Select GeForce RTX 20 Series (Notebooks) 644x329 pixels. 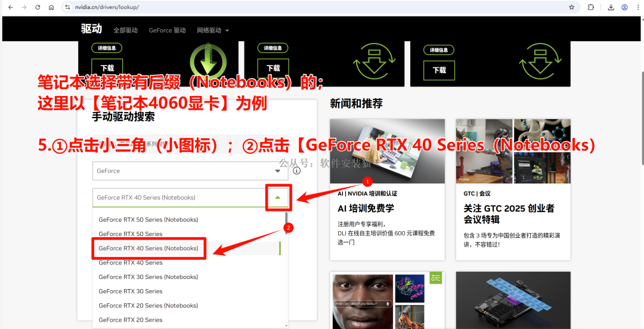tap(148, 306)
